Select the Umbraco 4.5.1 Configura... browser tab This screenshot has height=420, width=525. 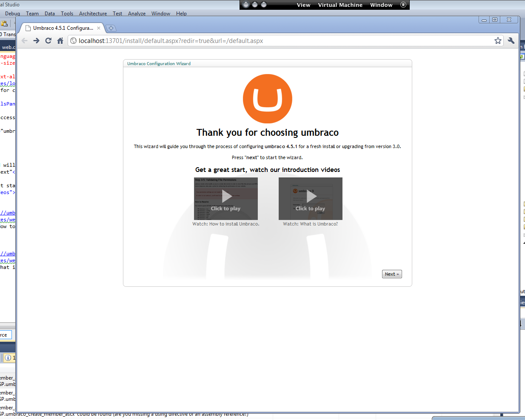(x=63, y=28)
